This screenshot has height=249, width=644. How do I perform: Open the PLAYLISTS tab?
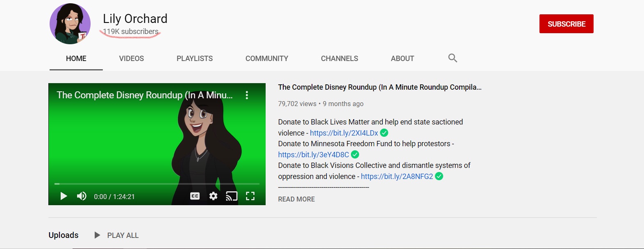(x=195, y=59)
